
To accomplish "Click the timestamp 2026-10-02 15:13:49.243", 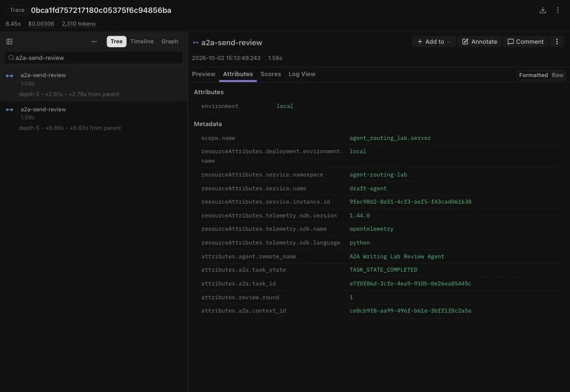I will 226,58.
